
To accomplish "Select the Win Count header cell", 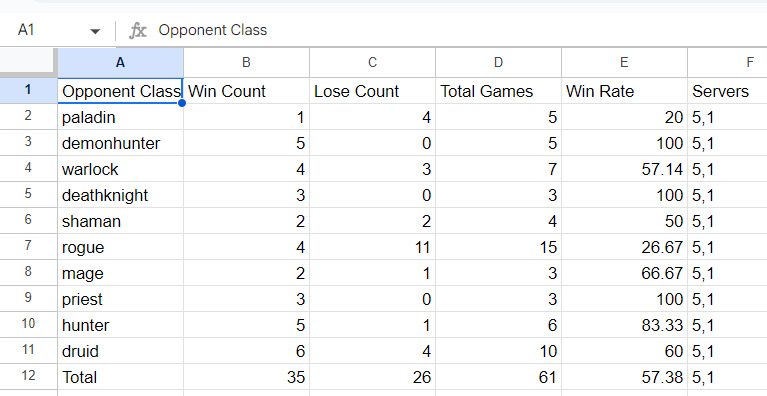I will click(x=247, y=91).
